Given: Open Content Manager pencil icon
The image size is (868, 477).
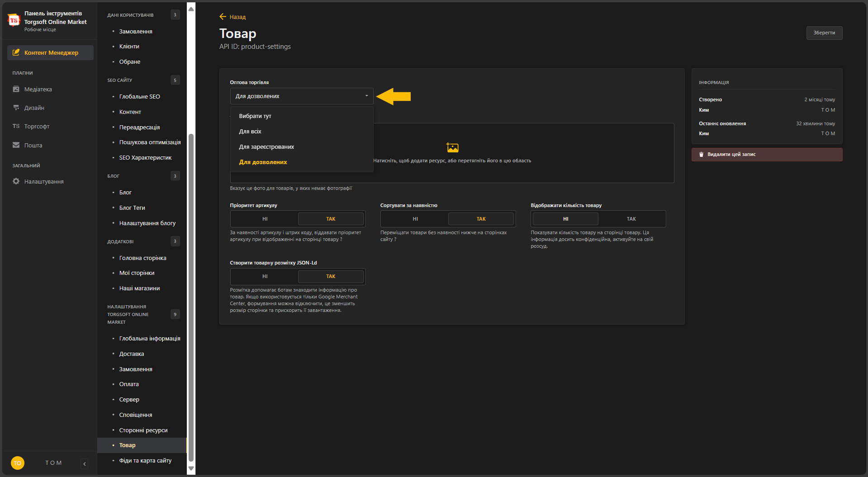Looking at the screenshot, I should click(x=16, y=52).
